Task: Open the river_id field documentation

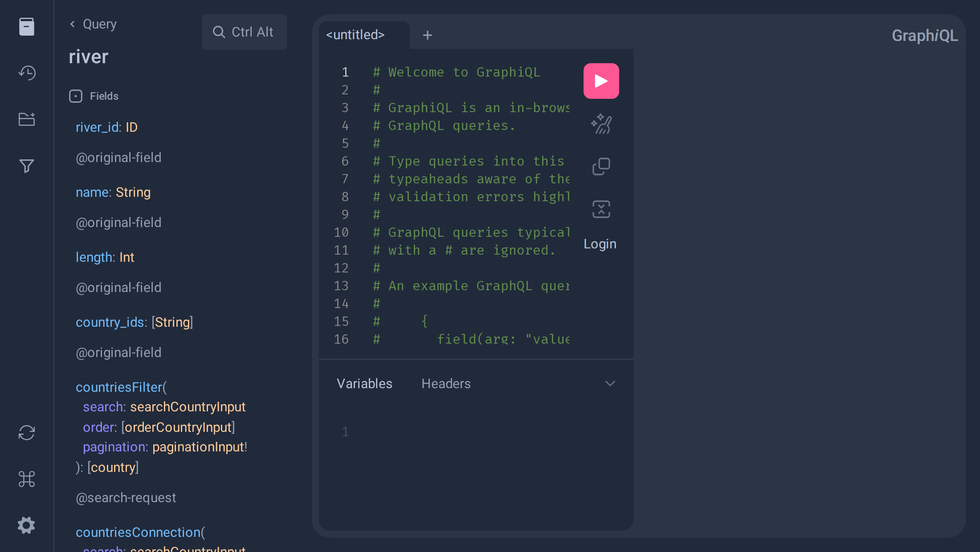Action: tap(97, 127)
